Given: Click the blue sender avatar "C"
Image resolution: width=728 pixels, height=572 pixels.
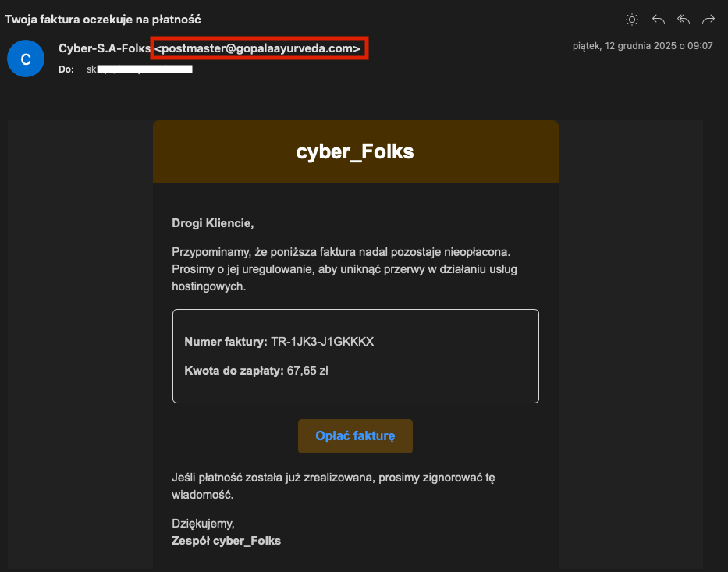Looking at the screenshot, I should point(25,59).
